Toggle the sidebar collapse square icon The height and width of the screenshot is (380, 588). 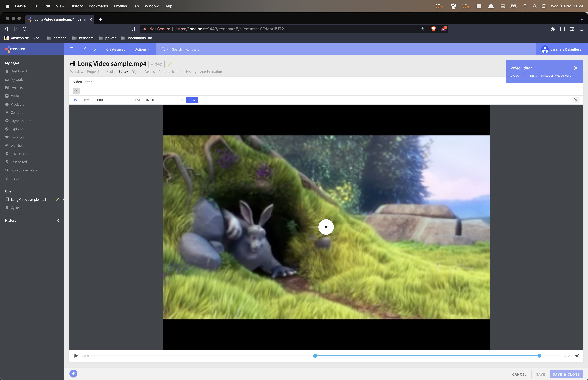click(x=71, y=49)
